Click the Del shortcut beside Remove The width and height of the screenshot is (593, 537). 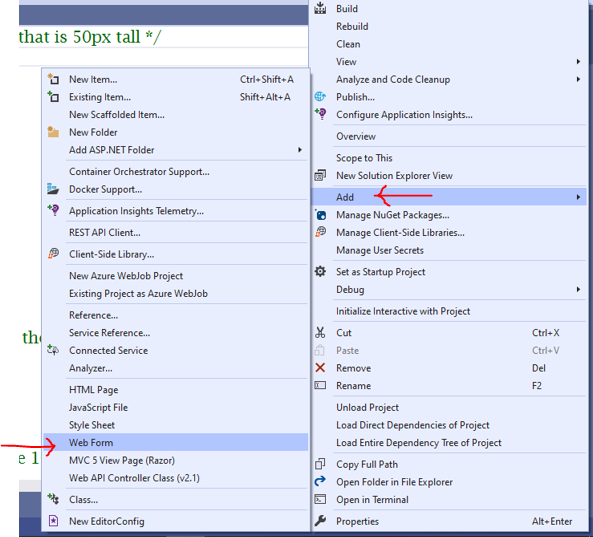(539, 368)
